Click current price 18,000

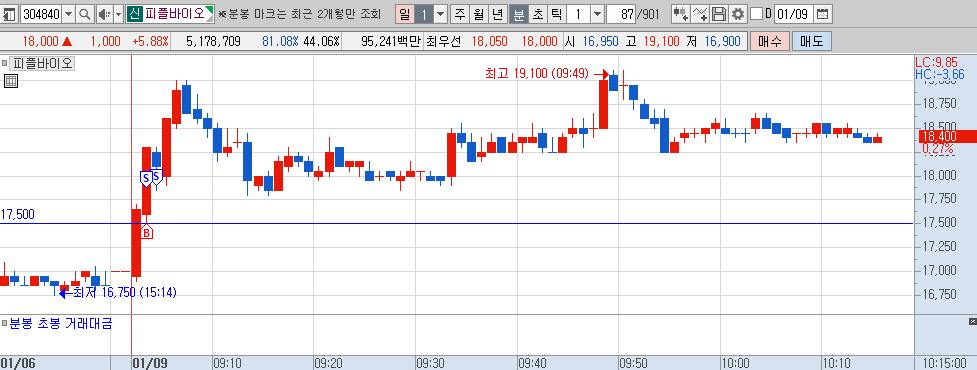click(x=41, y=42)
